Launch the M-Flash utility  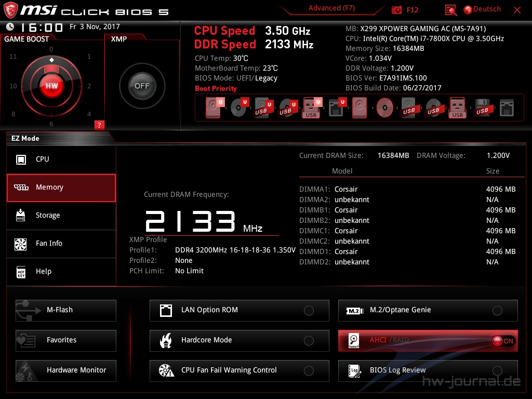click(66, 311)
